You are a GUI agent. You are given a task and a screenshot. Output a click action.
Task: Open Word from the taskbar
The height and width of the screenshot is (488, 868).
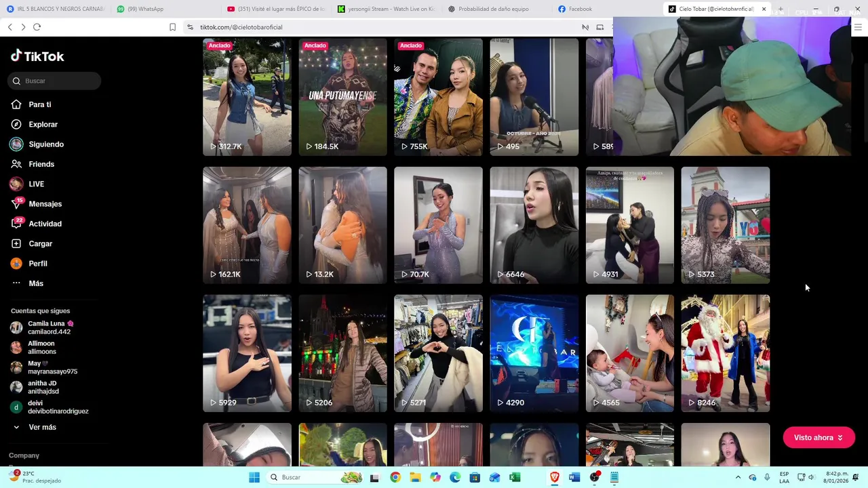[574, 477]
